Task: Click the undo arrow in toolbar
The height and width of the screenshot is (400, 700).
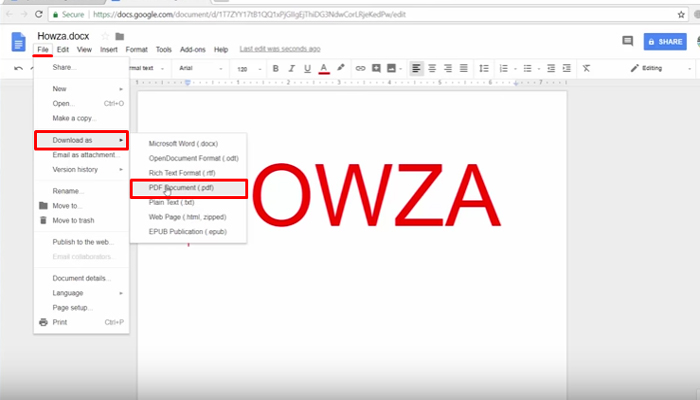Action: (x=18, y=68)
